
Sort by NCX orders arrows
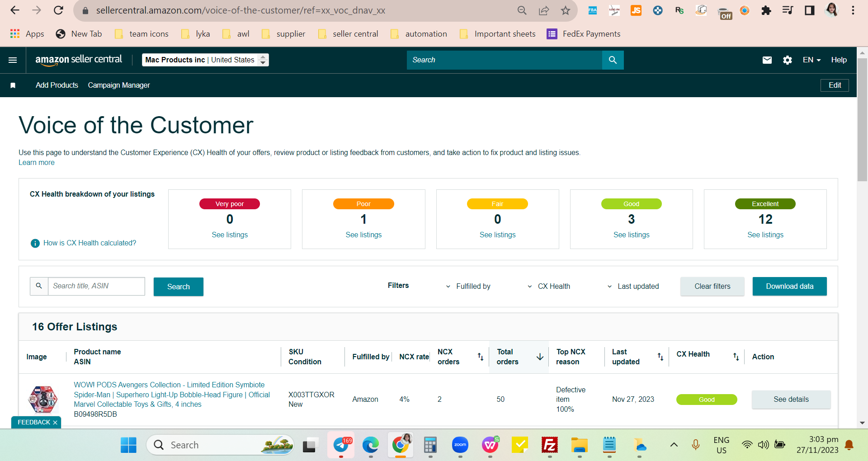pos(481,357)
